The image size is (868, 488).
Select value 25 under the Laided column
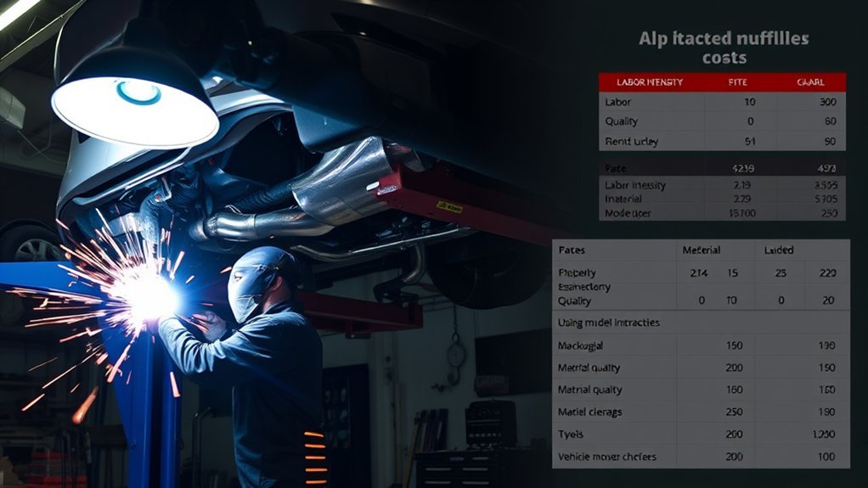781,273
